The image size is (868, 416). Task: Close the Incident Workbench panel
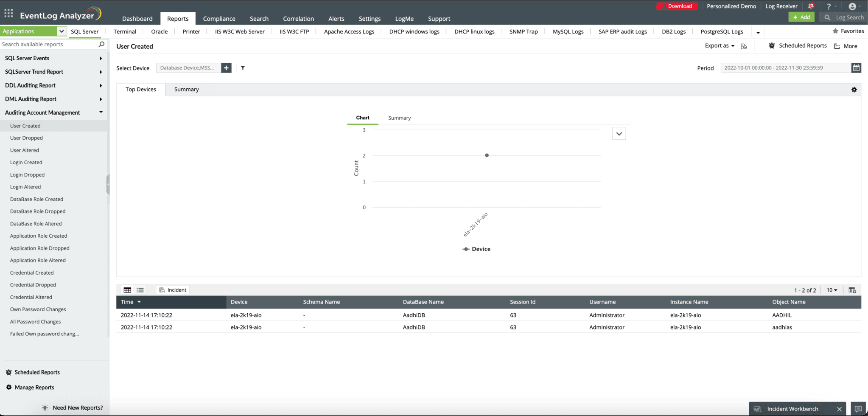839,409
